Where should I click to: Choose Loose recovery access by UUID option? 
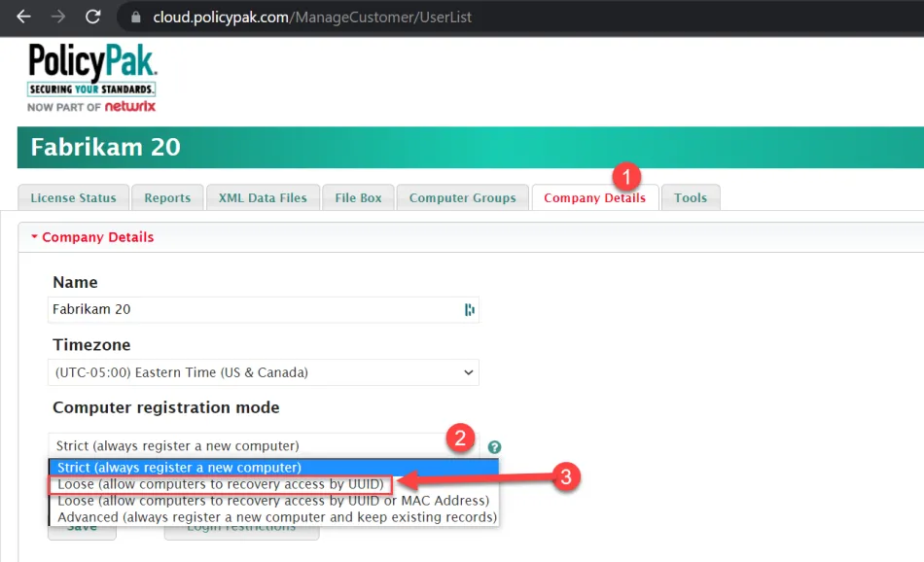tap(220, 484)
